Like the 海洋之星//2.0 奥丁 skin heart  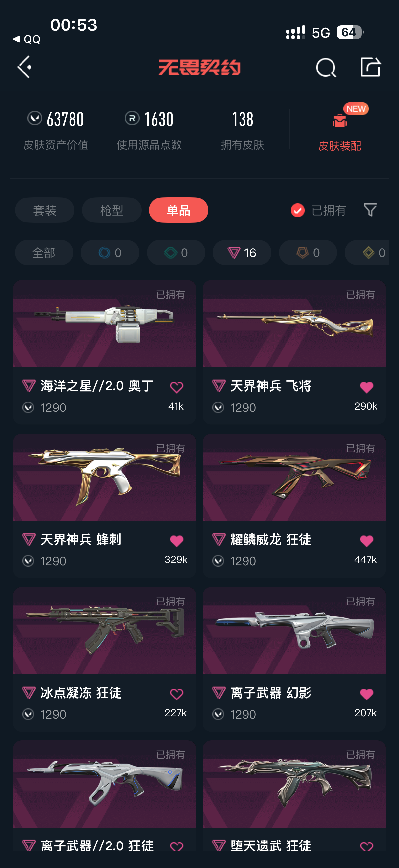[x=176, y=387]
